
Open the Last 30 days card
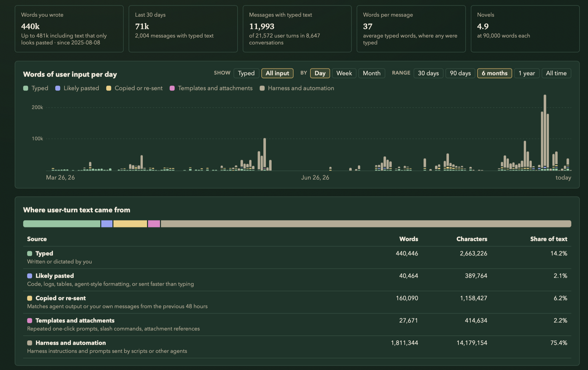point(183,29)
